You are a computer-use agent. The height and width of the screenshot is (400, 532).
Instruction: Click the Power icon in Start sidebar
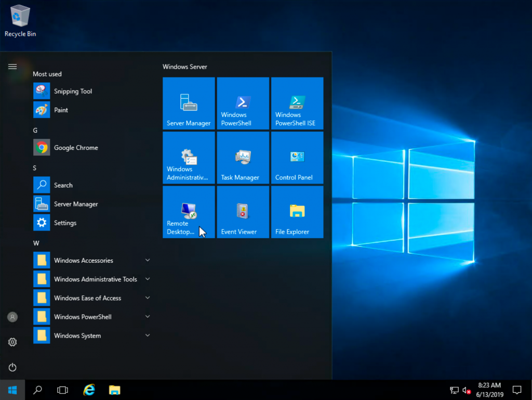pos(12,367)
